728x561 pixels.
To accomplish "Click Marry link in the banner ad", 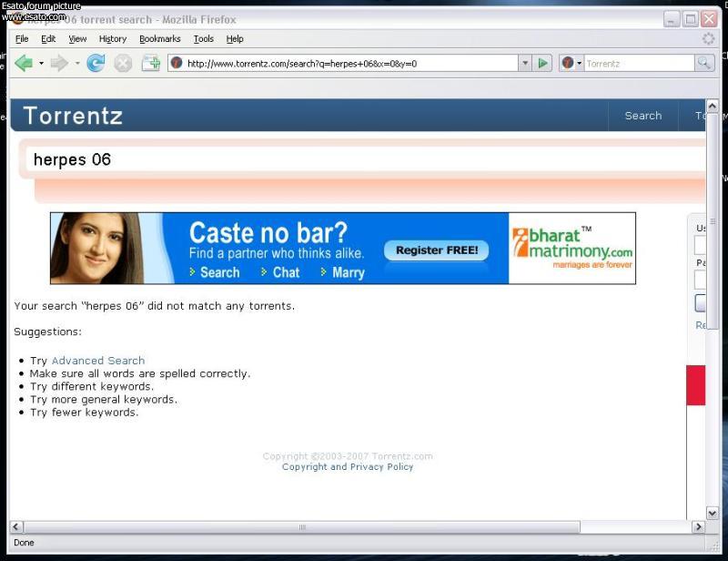I will click(343, 272).
